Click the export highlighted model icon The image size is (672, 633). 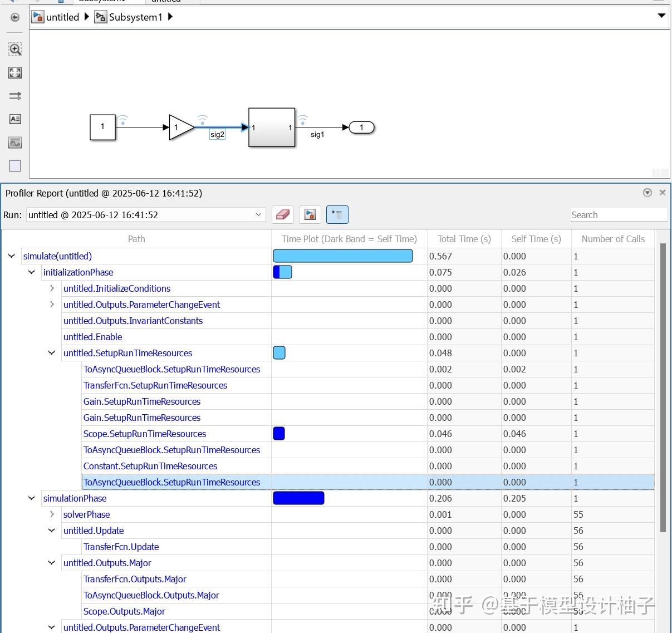[310, 214]
